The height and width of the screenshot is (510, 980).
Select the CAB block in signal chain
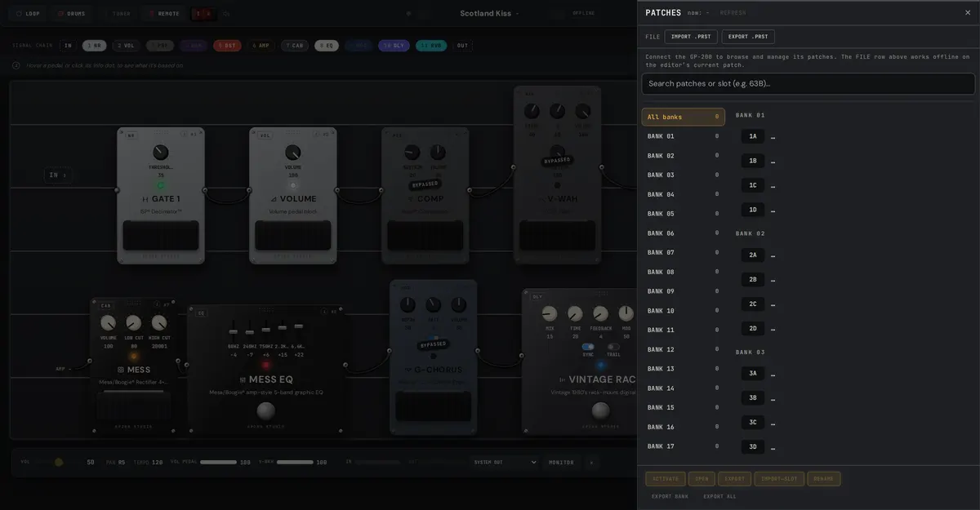(295, 46)
